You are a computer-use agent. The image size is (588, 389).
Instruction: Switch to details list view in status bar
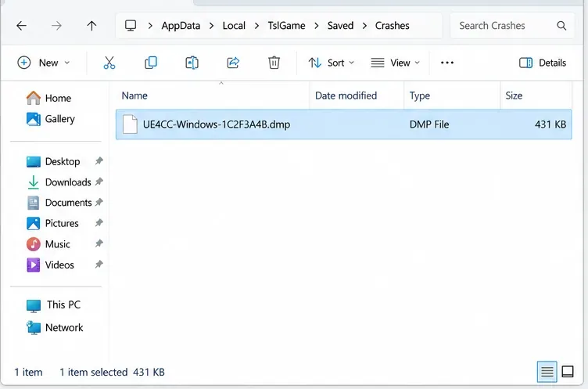(547, 372)
